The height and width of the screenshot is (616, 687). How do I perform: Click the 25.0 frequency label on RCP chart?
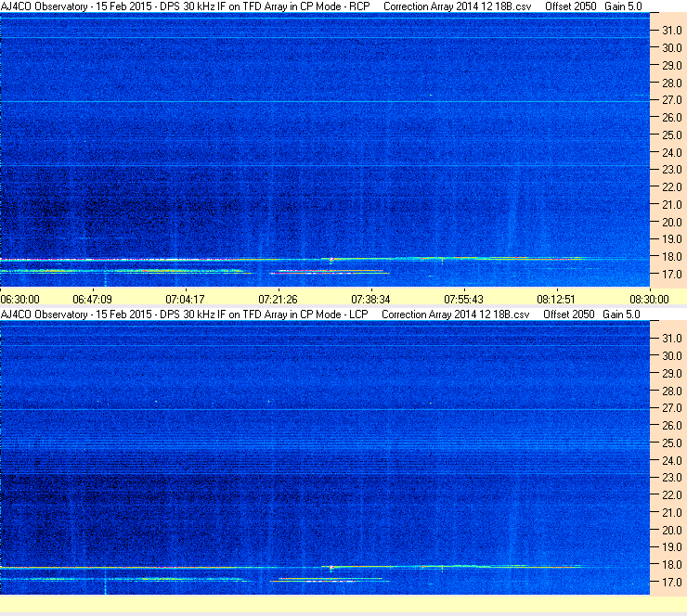click(x=672, y=135)
